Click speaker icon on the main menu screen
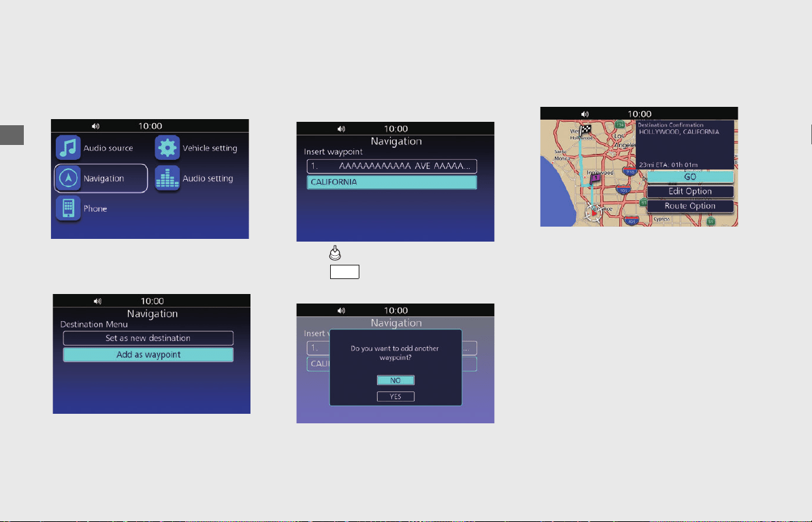 pyautogui.click(x=96, y=126)
